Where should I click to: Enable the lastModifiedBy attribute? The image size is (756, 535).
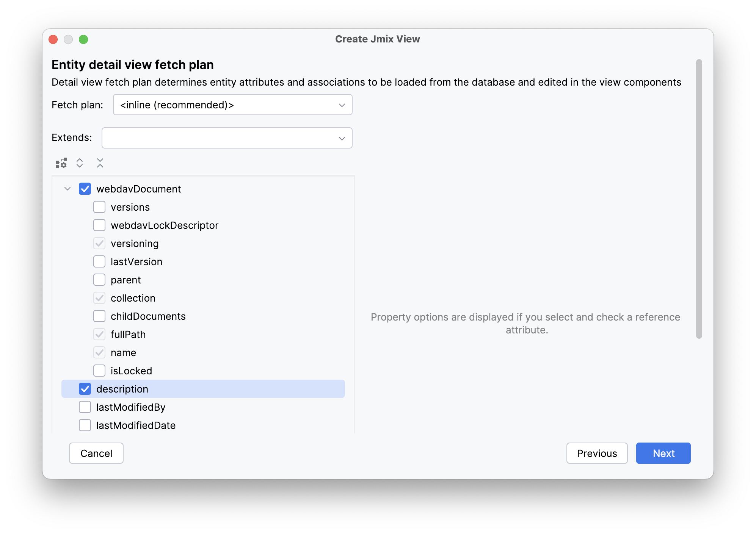pos(85,407)
